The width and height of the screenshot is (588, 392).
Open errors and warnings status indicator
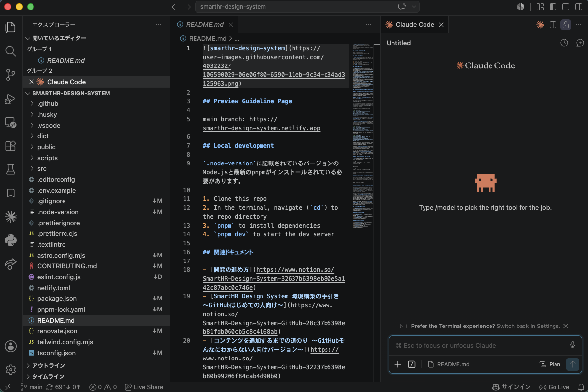[103, 387]
